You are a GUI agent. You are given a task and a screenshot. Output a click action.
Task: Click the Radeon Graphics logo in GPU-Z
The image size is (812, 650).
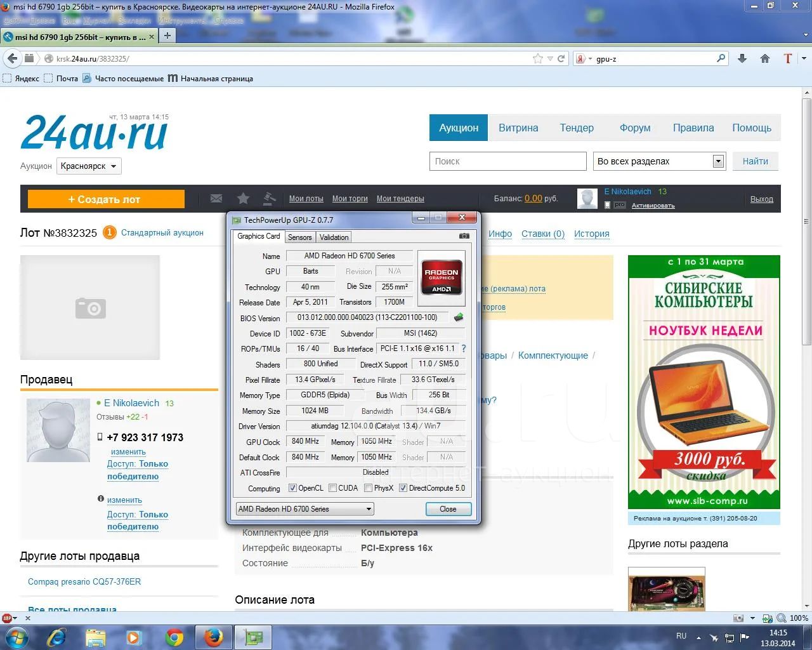tap(442, 279)
